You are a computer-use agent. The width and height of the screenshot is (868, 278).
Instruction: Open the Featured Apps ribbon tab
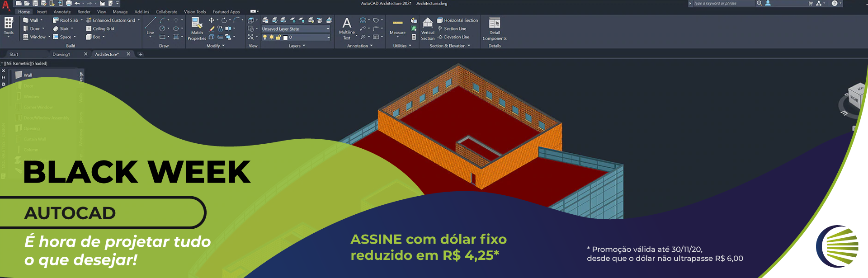[x=226, y=12]
